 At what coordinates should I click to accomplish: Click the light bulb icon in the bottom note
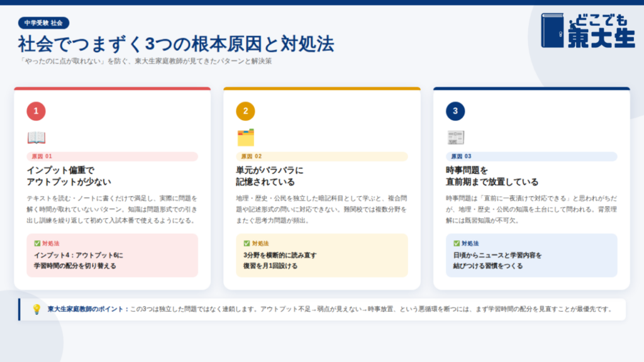click(x=36, y=309)
